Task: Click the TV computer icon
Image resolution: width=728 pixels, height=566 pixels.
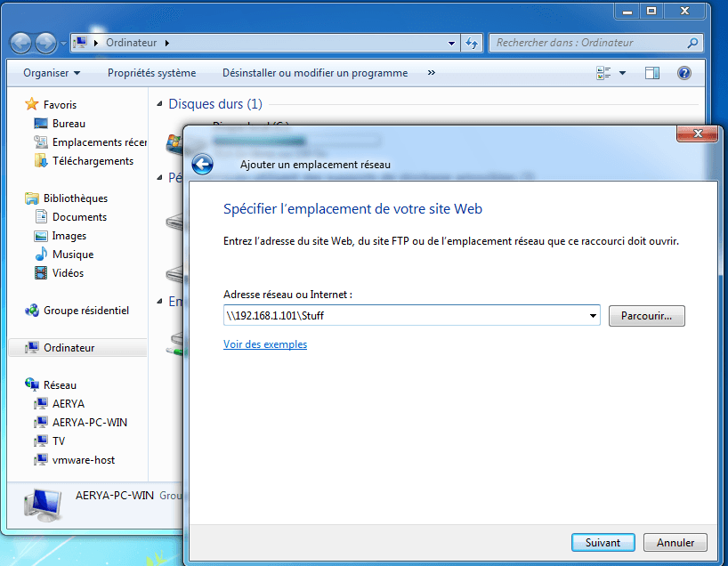Action: [x=40, y=441]
